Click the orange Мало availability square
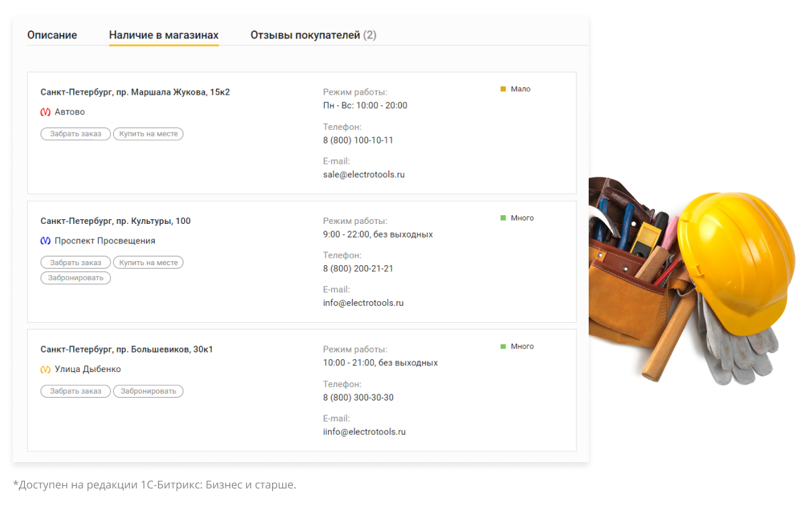The height and width of the screenshot is (527, 812). [503, 89]
